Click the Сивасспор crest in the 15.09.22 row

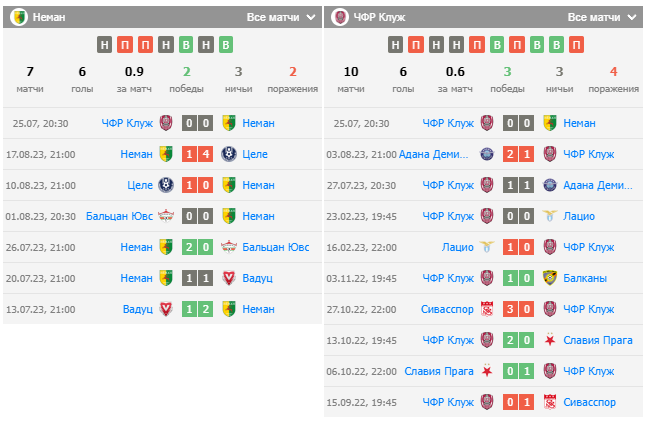(x=550, y=402)
